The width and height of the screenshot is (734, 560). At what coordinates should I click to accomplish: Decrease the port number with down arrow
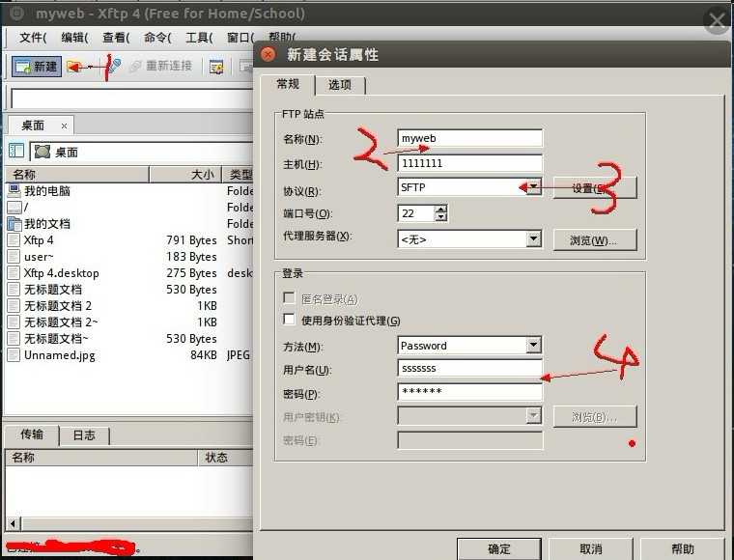point(441,217)
